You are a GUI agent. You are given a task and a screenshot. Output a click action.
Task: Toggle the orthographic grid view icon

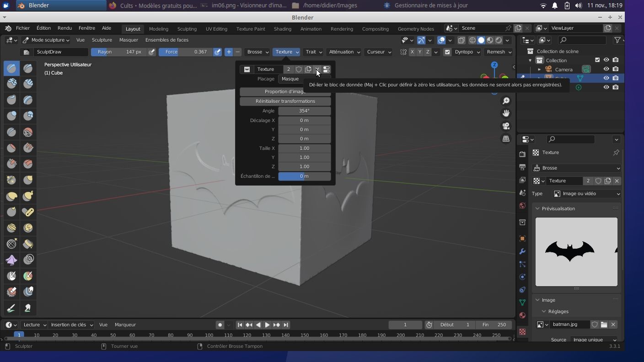point(506,139)
